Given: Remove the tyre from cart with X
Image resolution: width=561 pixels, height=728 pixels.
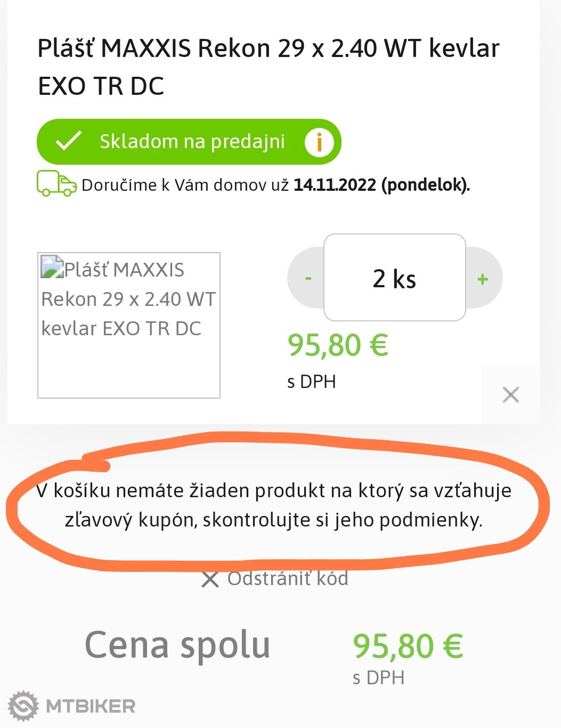Looking at the screenshot, I should pos(510,395).
